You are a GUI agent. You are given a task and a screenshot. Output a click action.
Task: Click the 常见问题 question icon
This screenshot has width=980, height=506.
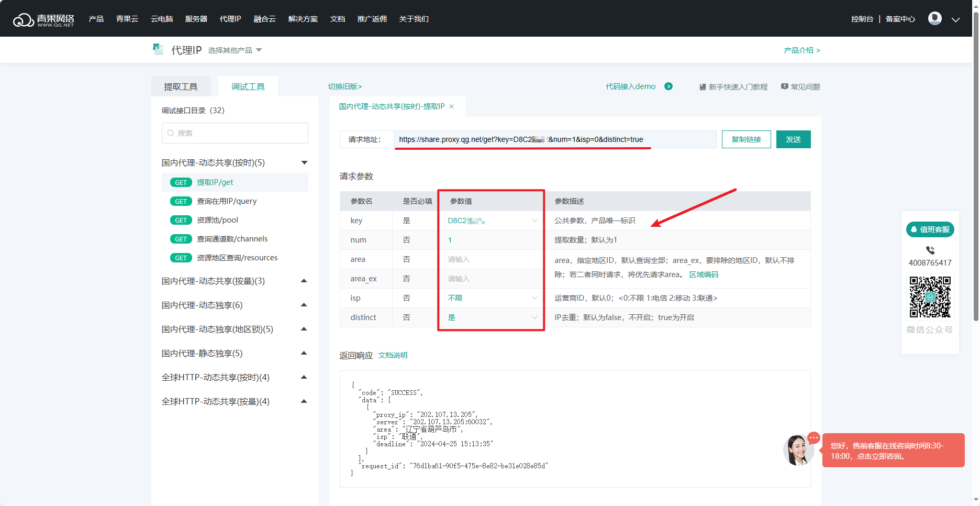pyautogui.click(x=784, y=86)
